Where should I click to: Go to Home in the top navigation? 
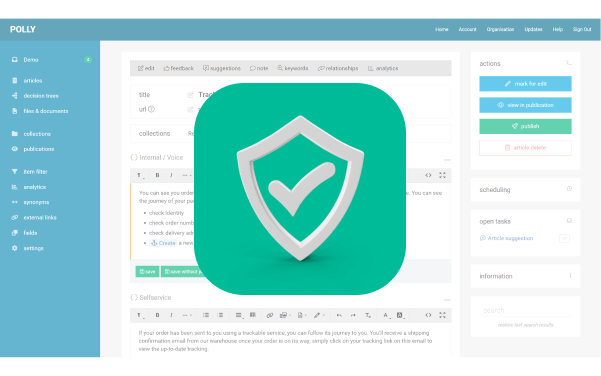(x=442, y=29)
